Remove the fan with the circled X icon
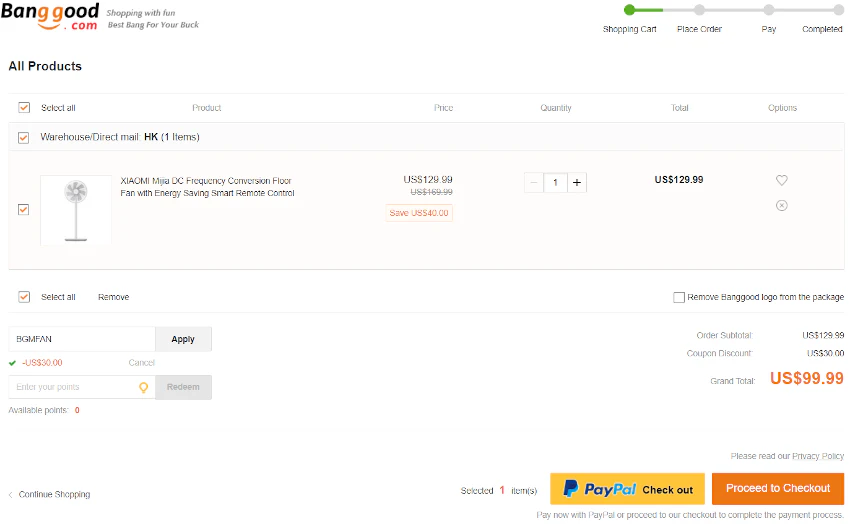 [x=781, y=205]
